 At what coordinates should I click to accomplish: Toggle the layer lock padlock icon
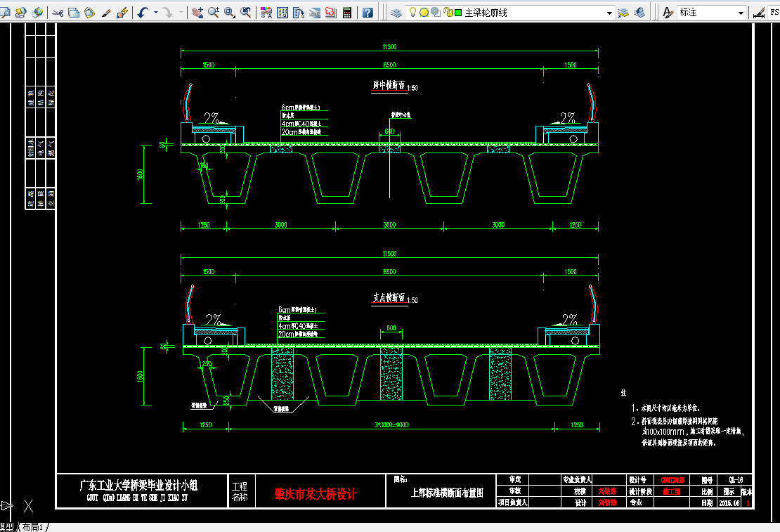[447, 13]
